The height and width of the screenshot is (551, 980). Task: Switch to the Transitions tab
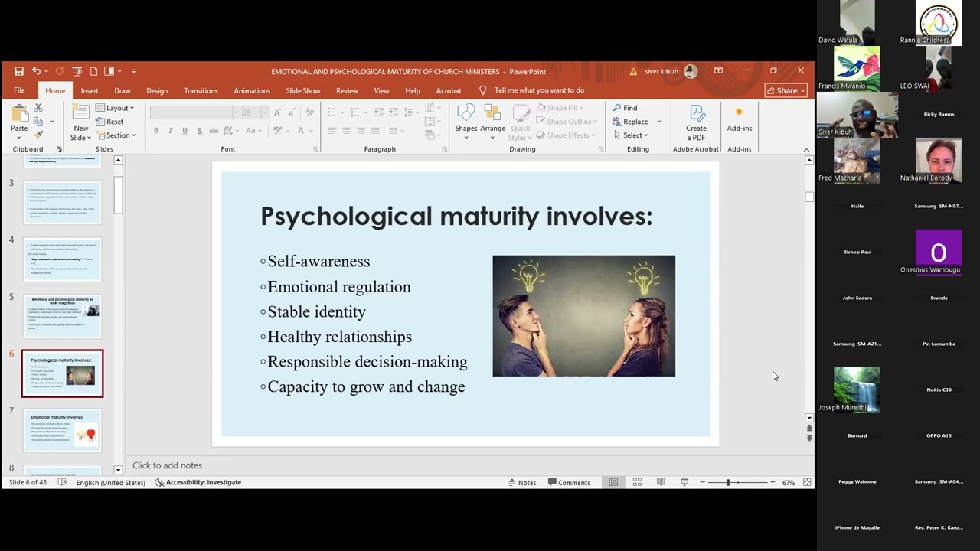[201, 90]
